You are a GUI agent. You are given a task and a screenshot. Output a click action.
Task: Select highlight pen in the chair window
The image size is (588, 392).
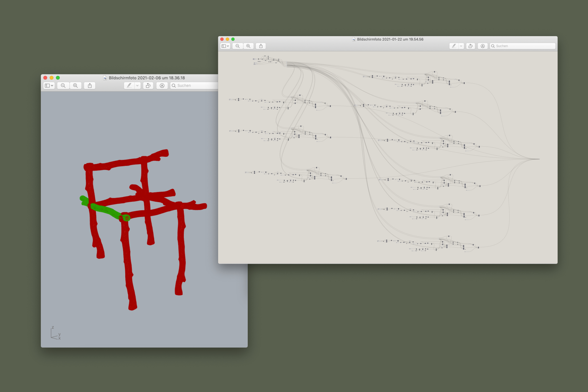(x=129, y=86)
